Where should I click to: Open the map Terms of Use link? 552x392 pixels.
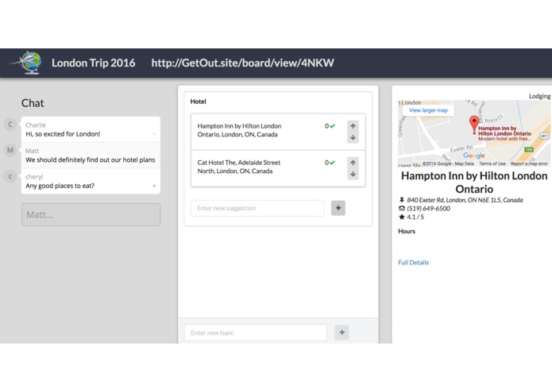492,163
